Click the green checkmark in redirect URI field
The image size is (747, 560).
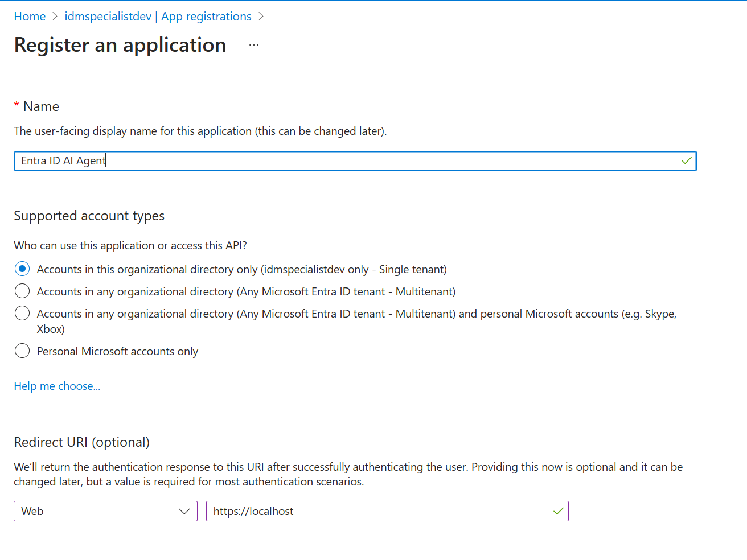pos(559,511)
